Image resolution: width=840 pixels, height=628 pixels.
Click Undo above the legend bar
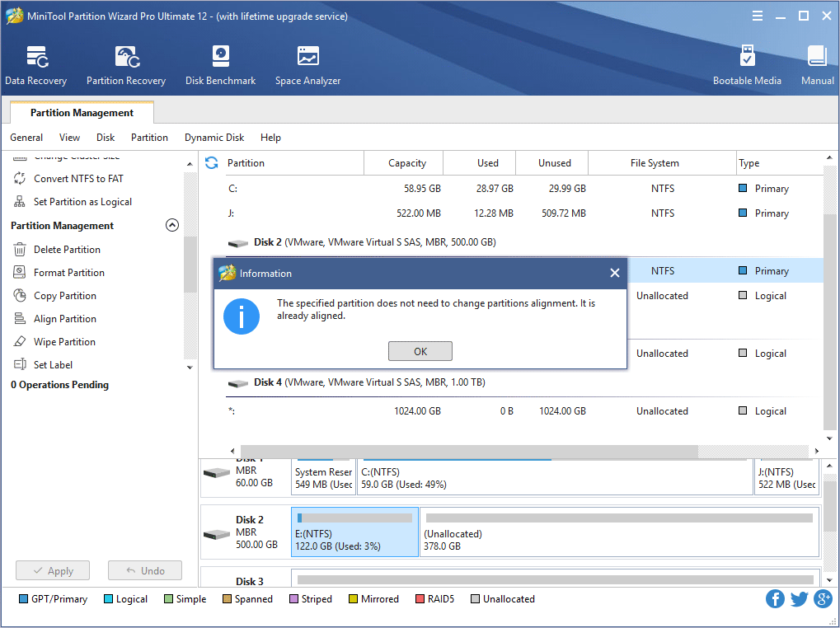[144, 569]
